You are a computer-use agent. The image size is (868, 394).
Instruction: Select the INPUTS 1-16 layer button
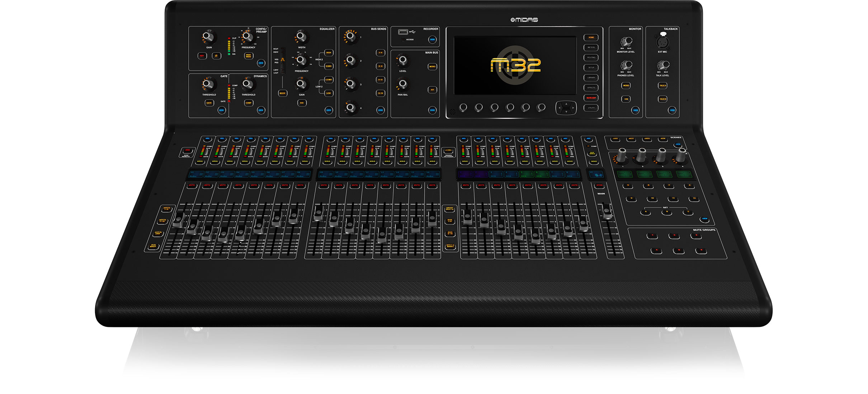click(167, 209)
